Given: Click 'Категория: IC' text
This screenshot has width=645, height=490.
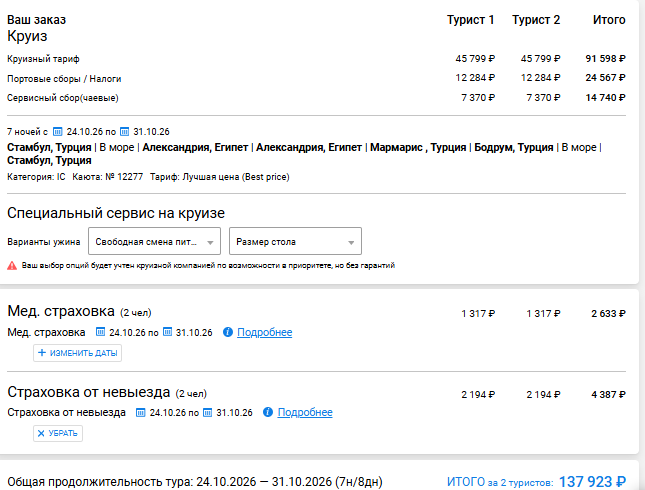Looking at the screenshot, I should point(36,177).
